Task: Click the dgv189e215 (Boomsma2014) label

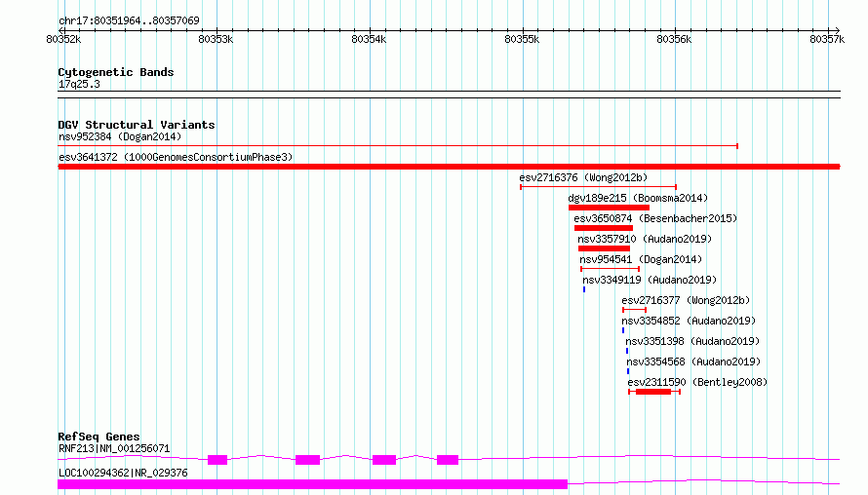Action: pos(638,198)
